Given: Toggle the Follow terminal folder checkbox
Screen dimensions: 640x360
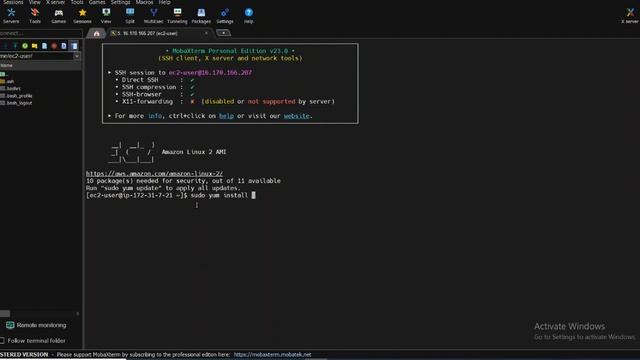Looking at the screenshot, I should 2,340.
